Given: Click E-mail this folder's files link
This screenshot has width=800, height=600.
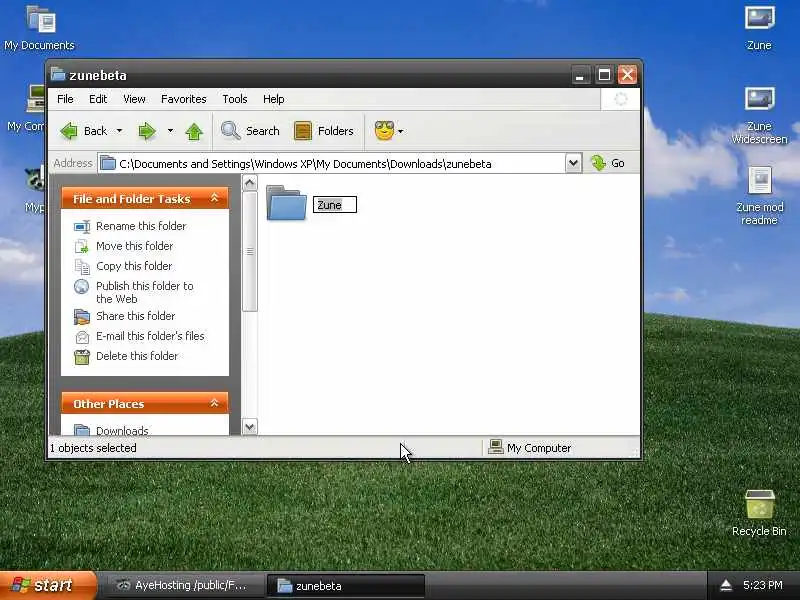Looking at the screenshot, I should 150,336.
